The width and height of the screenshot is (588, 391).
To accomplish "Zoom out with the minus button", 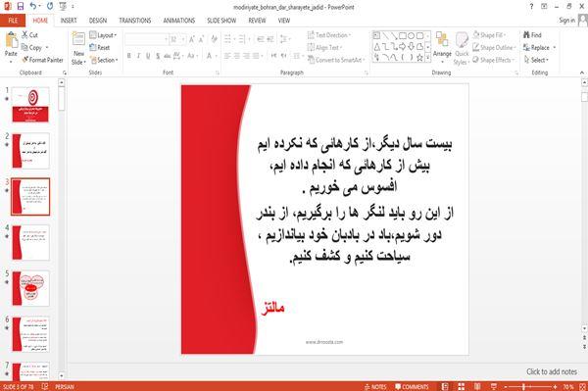I will [x=506, y=386].
